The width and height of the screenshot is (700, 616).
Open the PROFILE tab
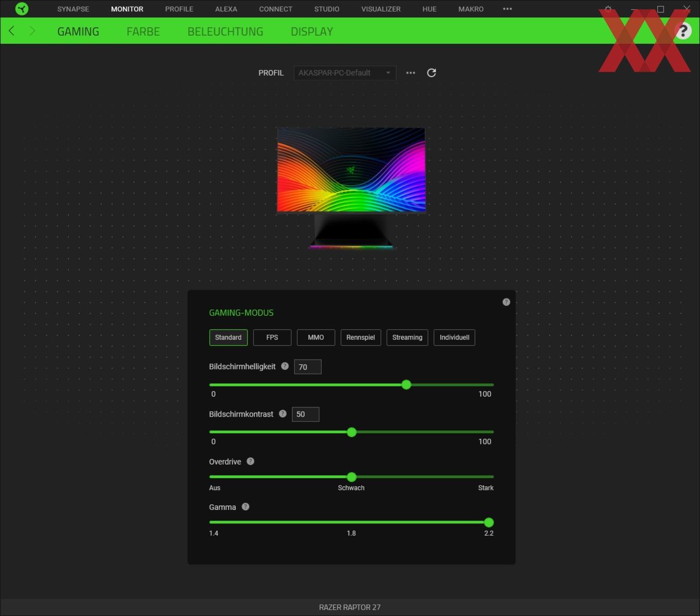click(x=179, y=9)
